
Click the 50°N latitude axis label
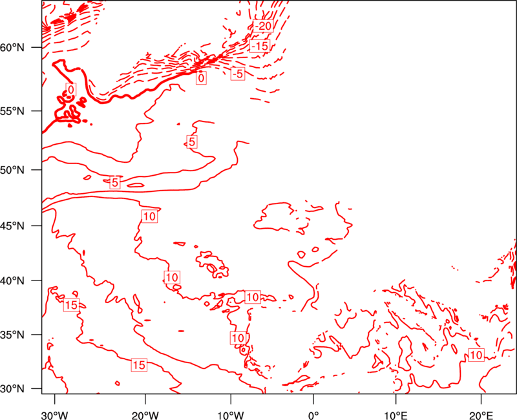click(x=12, y=171)
